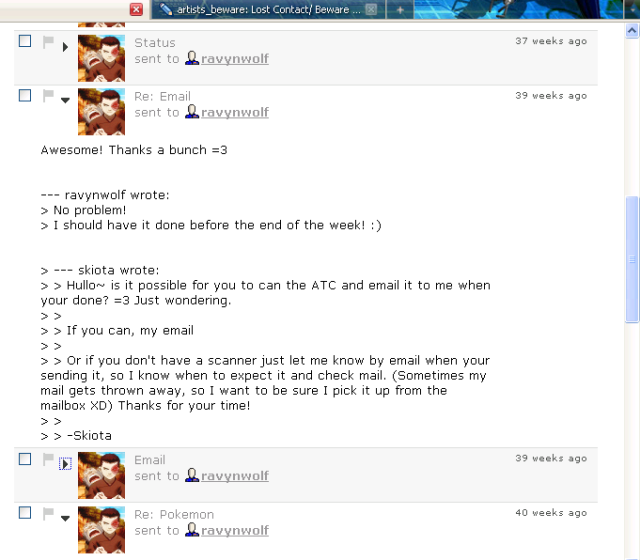Click avatar thumbnail of Re: Pokemon message
Screen dimensions: 640x560
[101, 530]
